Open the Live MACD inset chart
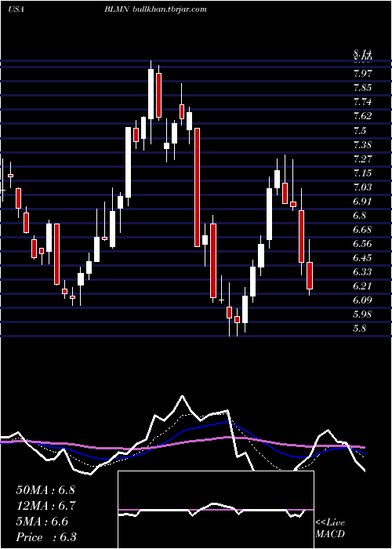The width and height of the screenshot is (392, 549). (x=216, y=510)
